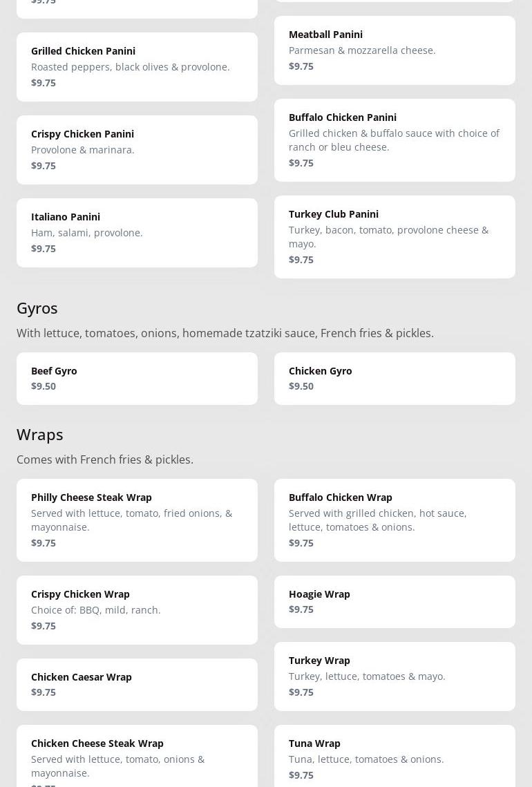Open the Hoagie Wrap item
The image size is (532, 787).
coord(395,601)
